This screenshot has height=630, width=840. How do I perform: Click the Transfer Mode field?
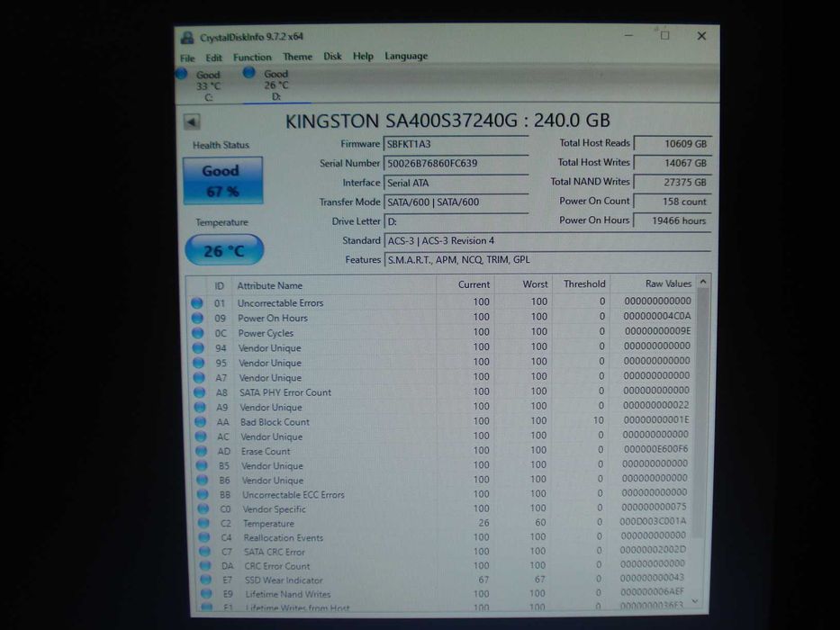pos(456,202)
